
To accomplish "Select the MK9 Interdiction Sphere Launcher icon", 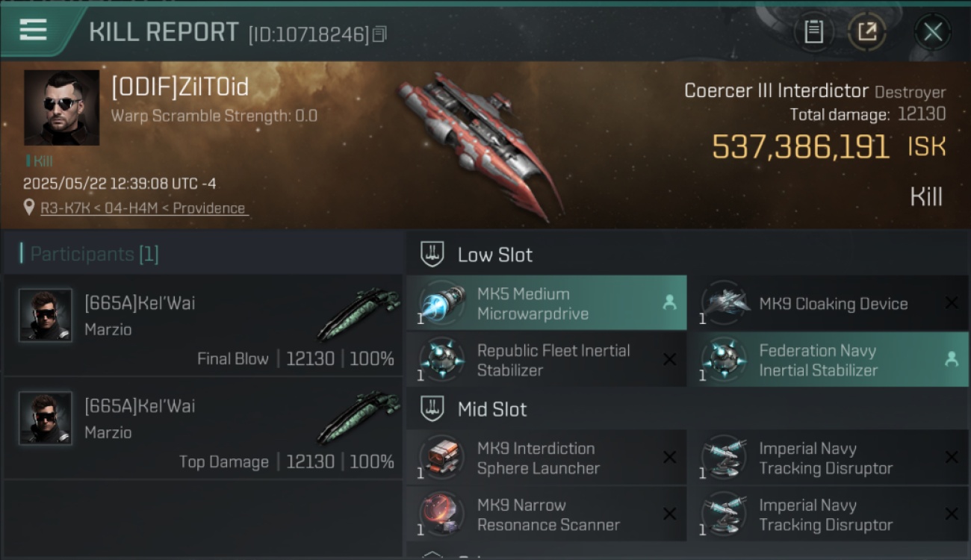I will 441,458.
